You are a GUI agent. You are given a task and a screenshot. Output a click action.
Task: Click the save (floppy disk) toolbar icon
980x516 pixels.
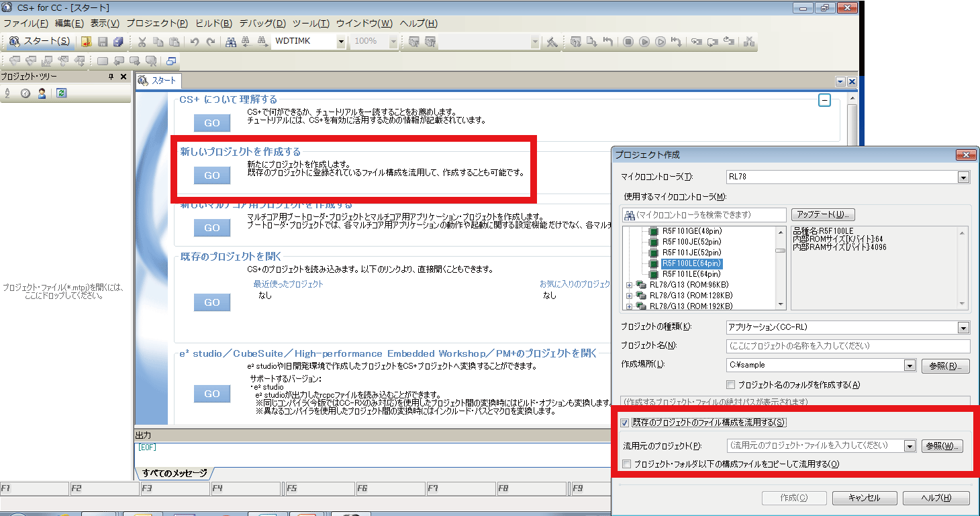(x=103, y=42)
